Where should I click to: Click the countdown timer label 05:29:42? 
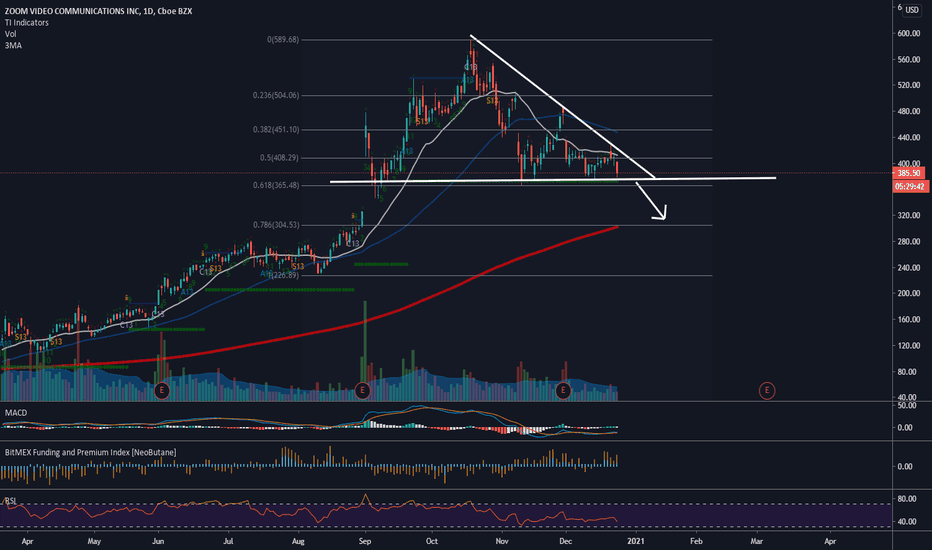pyautogui.click(x=910, y=187)
